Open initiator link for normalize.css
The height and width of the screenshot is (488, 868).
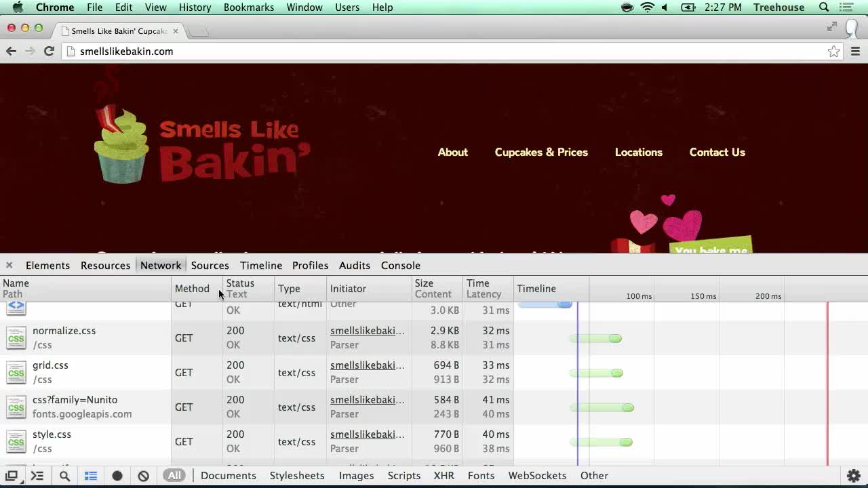tap(367, 331)
